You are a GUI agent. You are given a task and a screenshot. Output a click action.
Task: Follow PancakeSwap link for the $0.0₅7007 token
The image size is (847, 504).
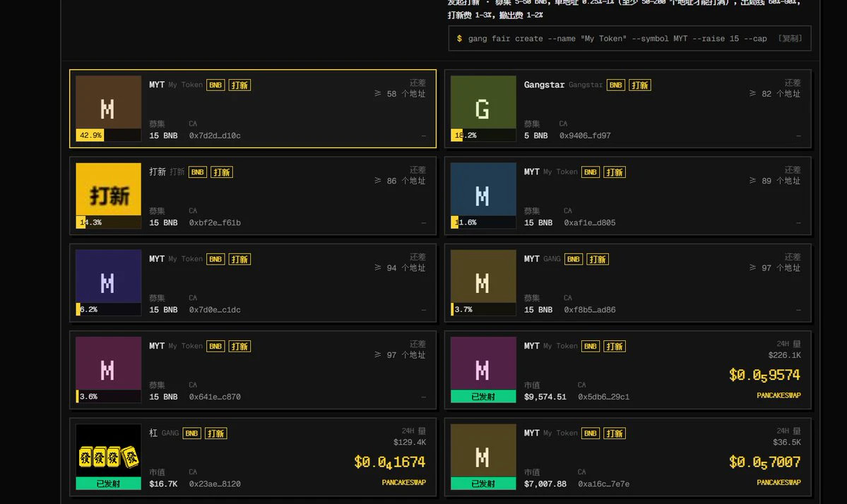[778, 482]
